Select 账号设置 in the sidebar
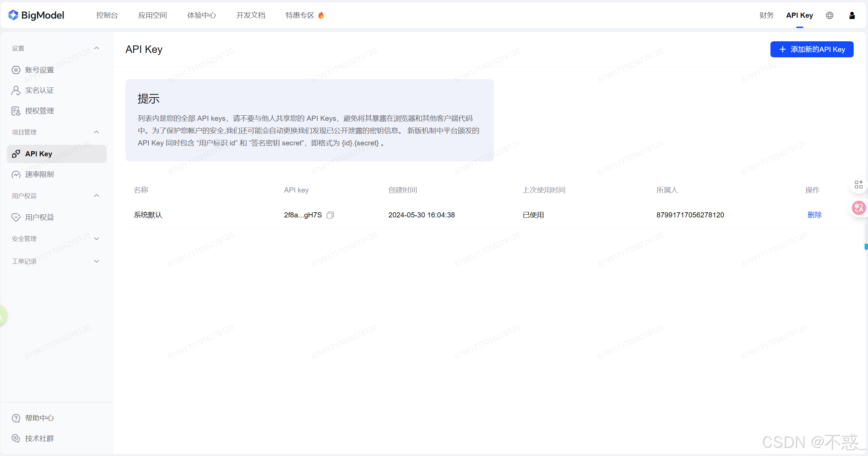 39,70
